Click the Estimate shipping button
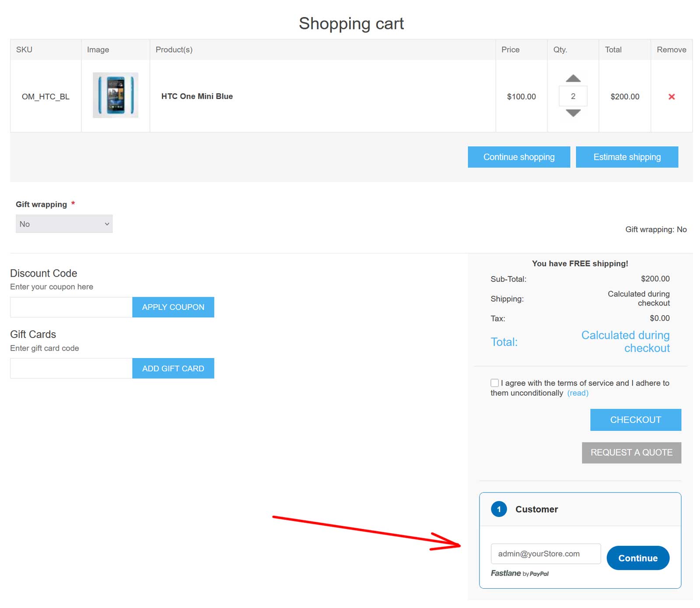This screenshot has height=608, width=700. [627, 157]
